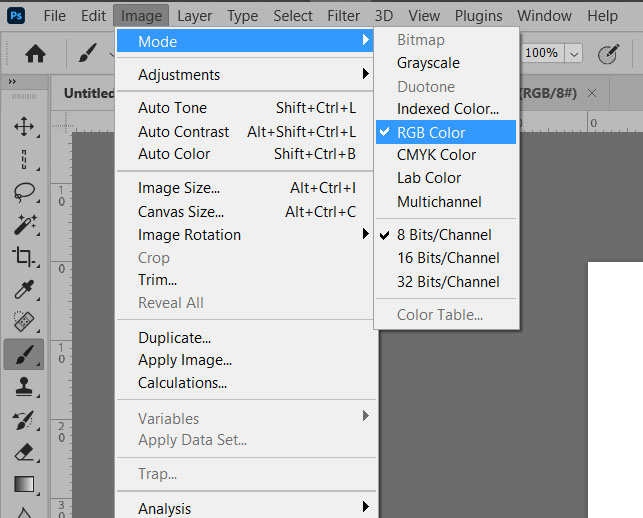The width and height of the screenshot is (643, 518).
Task: Select checked 8 Bits/Channel option
Action: coord(446,235)
